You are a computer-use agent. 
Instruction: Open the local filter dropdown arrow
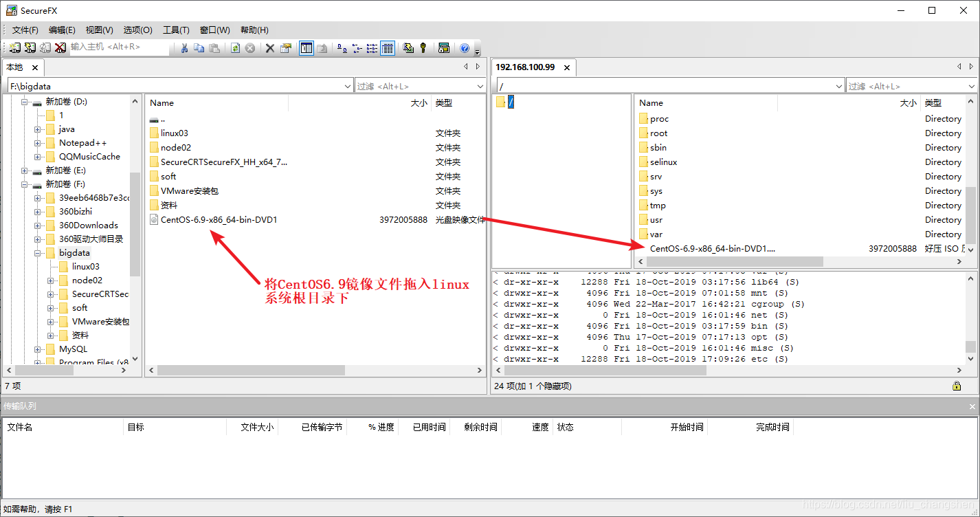(480, 86)
